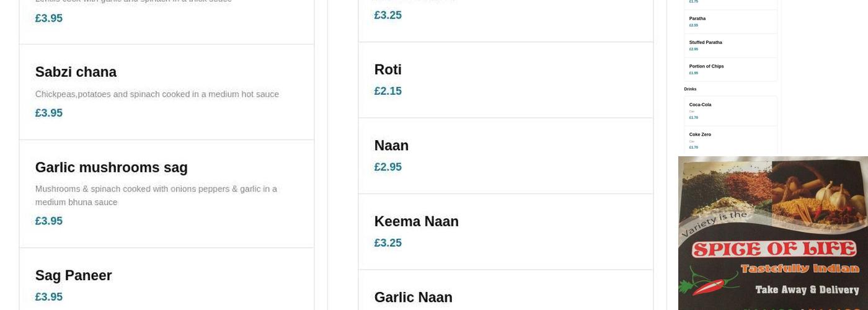Viewport: 868px width, 310px height.
Task: Select the plain Naan item
Action: [x=391, y=146]
